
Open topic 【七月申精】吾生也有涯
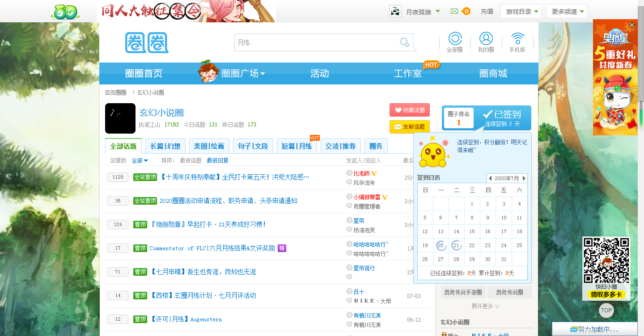tap(203, 272)
